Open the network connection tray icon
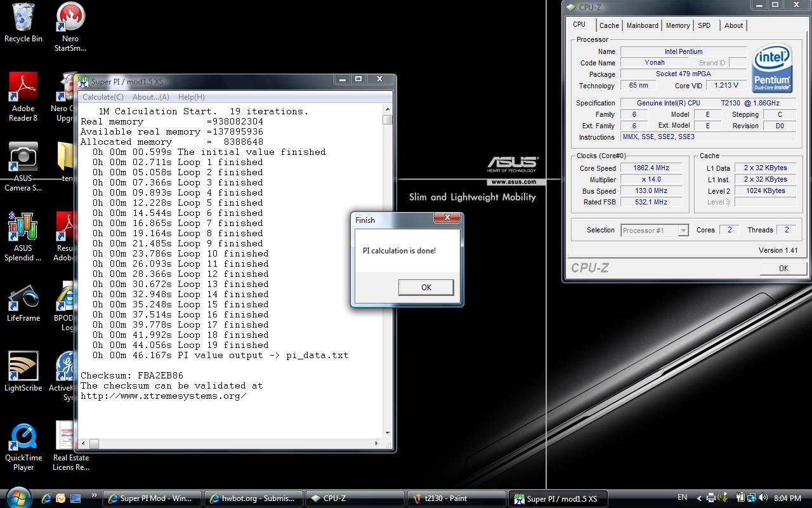This screenshot has height=508, width=812. 750,498
